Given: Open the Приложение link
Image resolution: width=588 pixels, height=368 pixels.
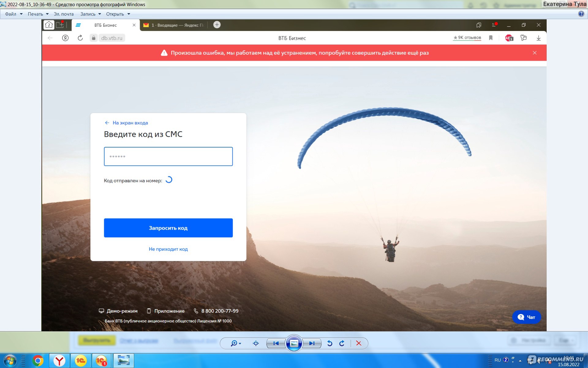Looking at the screenshot, I should coord(166,311).
